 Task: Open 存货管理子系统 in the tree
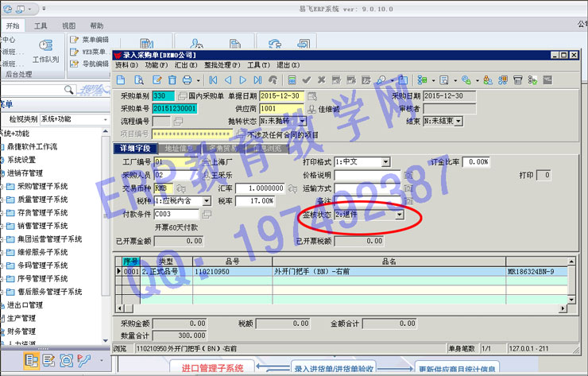point(42,213)
